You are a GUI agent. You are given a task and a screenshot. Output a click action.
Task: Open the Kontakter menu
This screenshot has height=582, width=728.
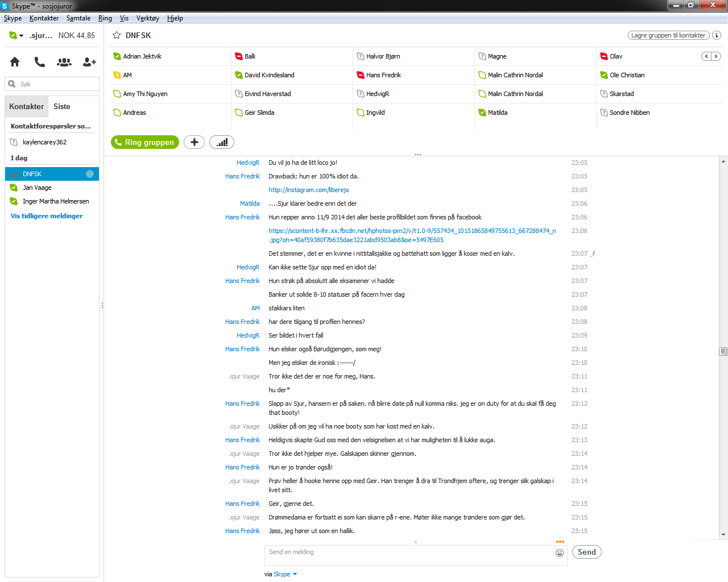click(44, 18)
